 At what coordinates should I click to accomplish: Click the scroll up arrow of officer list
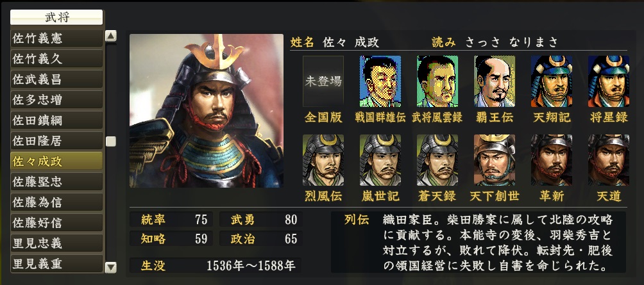pos(111,36)
